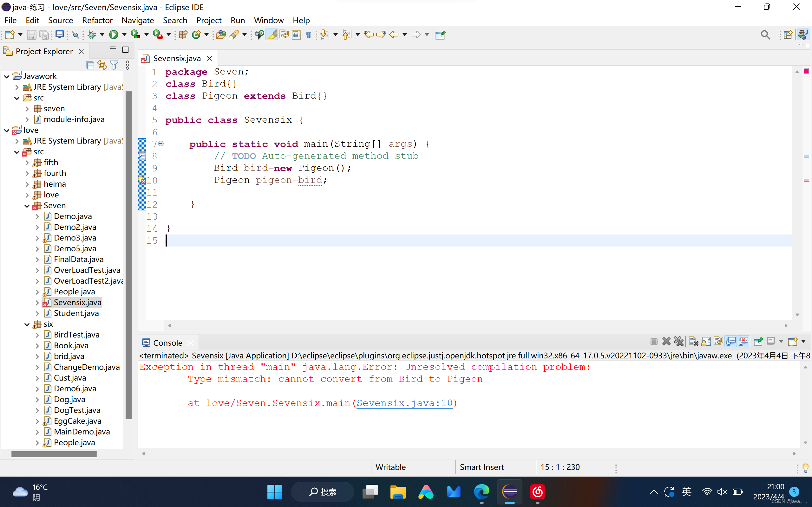Image resolution: width=812 pixels, height=507 pixels.
Task: Open Microsoft Edge from the taskbar
Action: [x=481, y=492]
